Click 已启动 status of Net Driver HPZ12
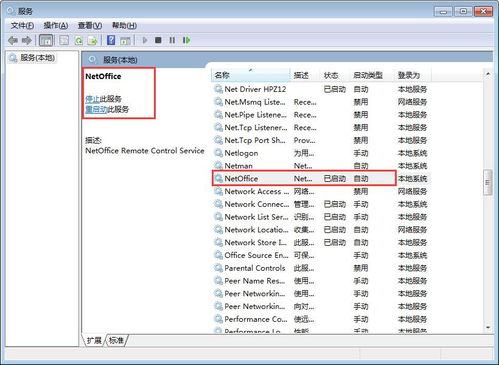This screenshot has width=499, height=365. [335, 89]
